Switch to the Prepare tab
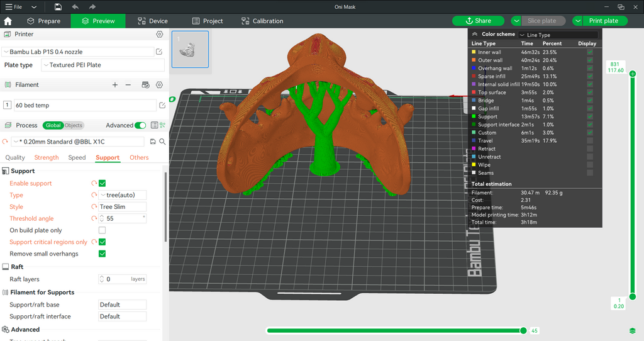Viewport: 644px width, 341px height. [43, 21]
